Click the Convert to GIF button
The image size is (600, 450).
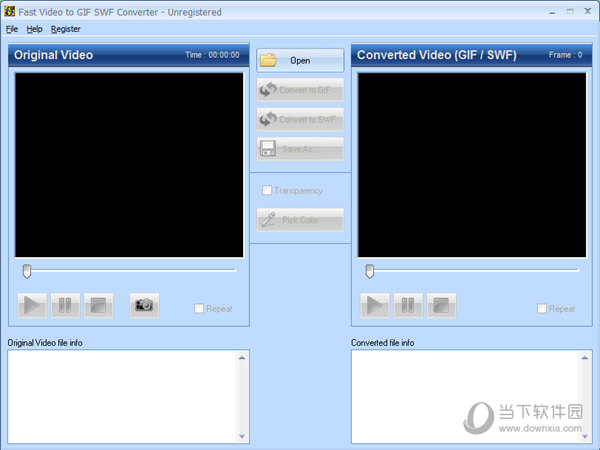pos(300,90)
